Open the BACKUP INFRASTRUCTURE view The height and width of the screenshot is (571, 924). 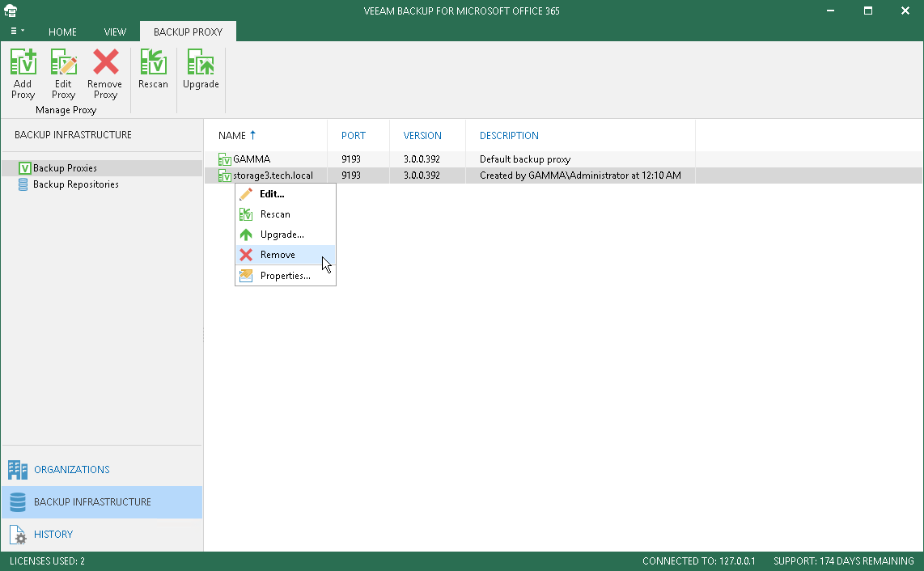tap(102, 502)
